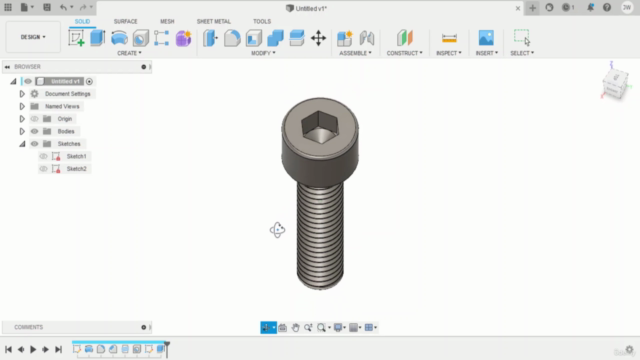The width and height of the screenshot is (640, 360).
Task: Click the Orbit tool in navigation bar
Action: [266, 327]
